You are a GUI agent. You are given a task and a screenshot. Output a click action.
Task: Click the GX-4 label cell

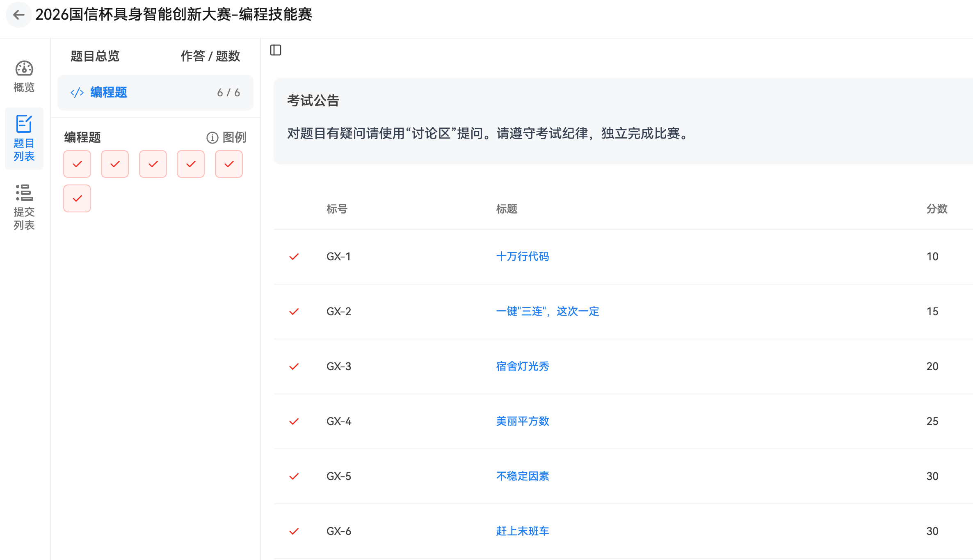click(339, 421)
